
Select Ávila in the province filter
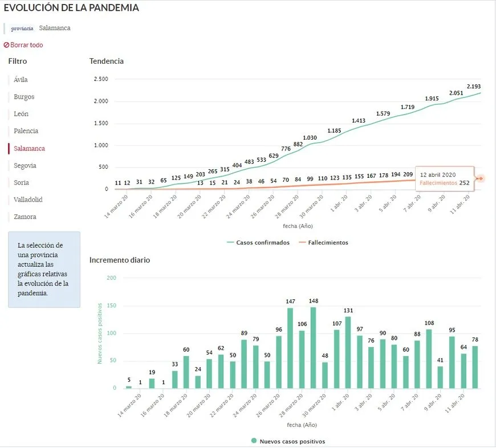click(x=21, y=80)
